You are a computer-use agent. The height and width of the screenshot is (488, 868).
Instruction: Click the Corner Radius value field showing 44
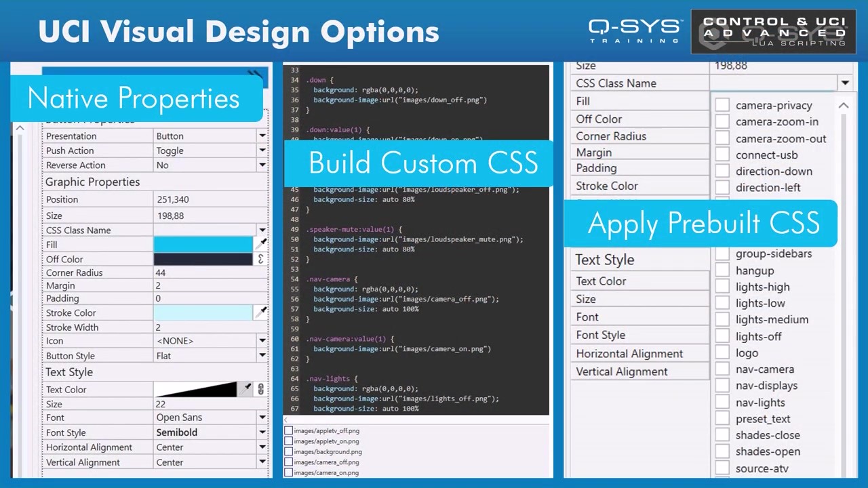tap(203, 272)
